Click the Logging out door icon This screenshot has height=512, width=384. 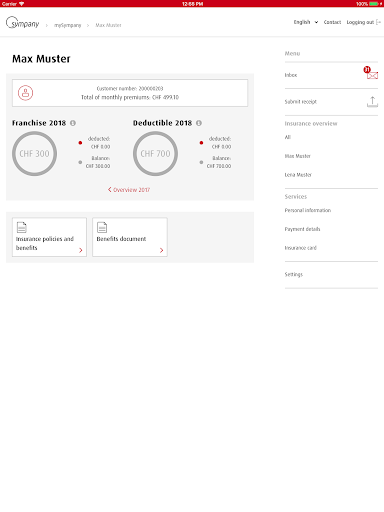(x=378, y=22)
